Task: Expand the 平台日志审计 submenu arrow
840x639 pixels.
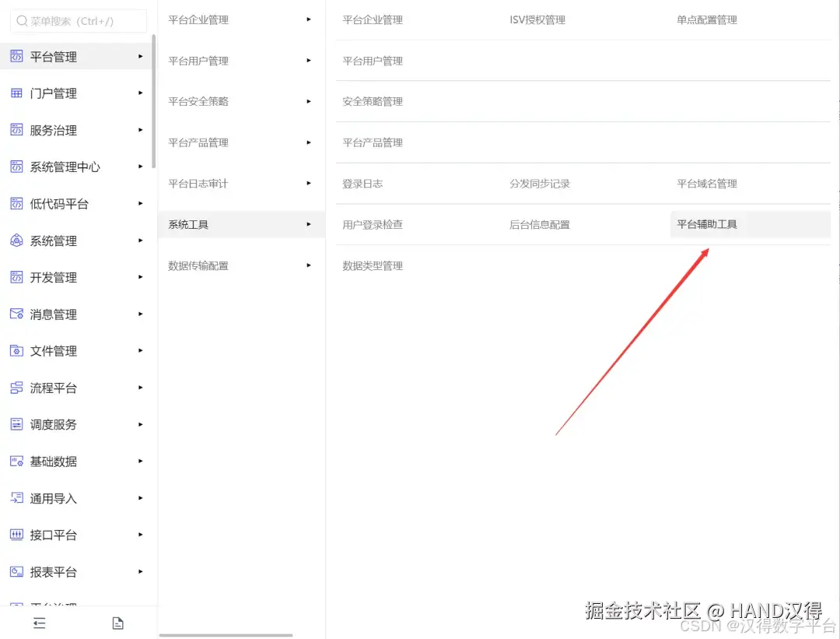Action: point(309,184)
